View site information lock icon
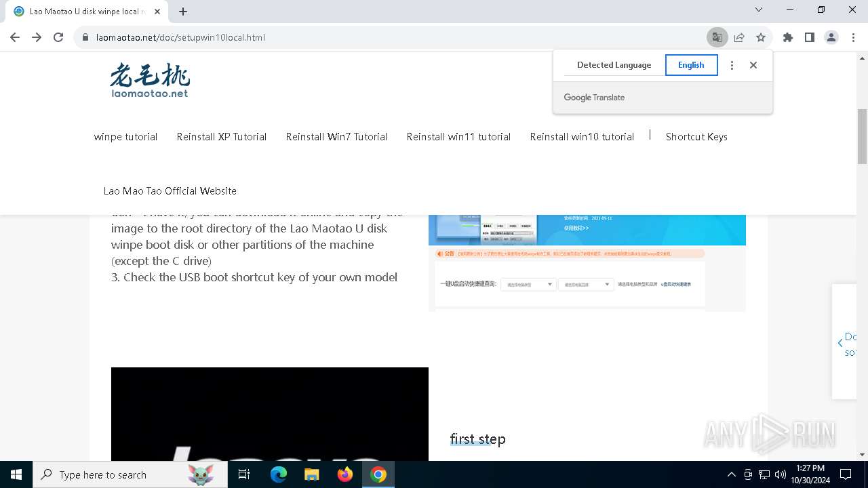This screenshot has height=488, width=868. pos(85,37)
